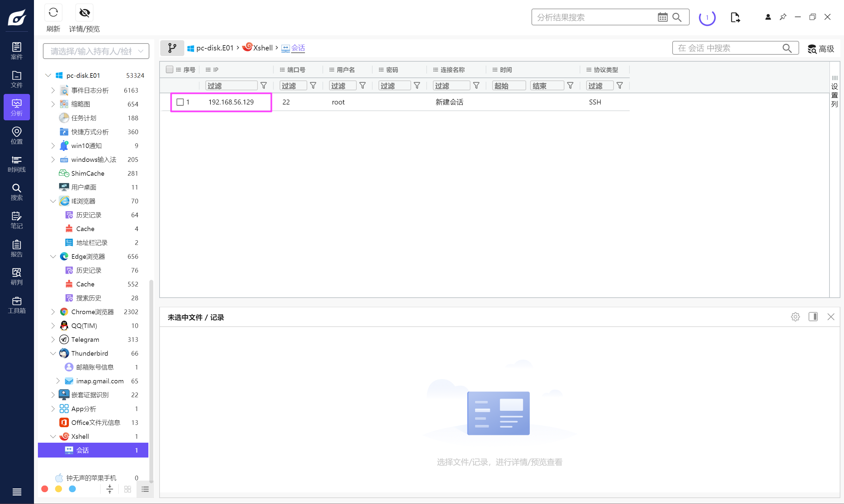Select the Office文件元信息 tree item

(x=95, y=423)
